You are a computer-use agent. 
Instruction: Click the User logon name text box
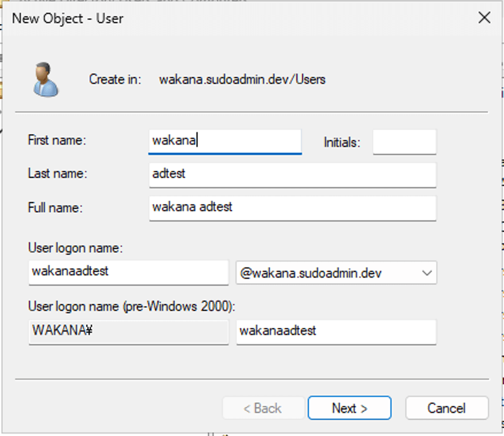tap(128, 272)
